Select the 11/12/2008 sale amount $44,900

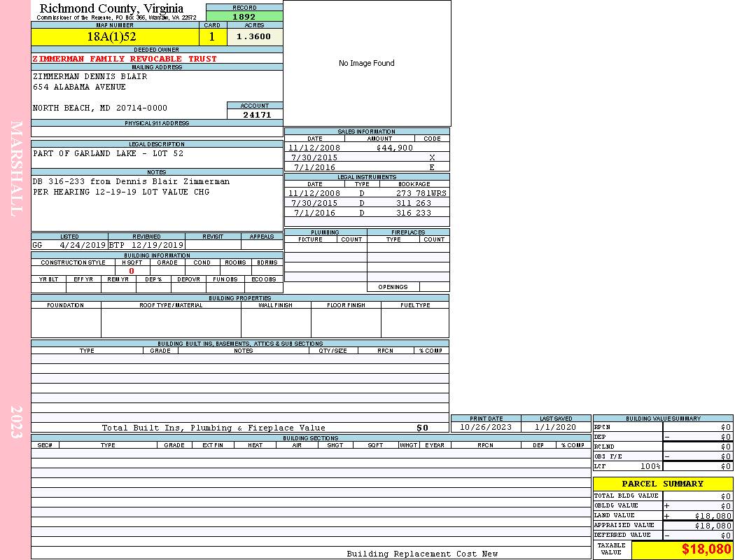click(x=395, y=148)
